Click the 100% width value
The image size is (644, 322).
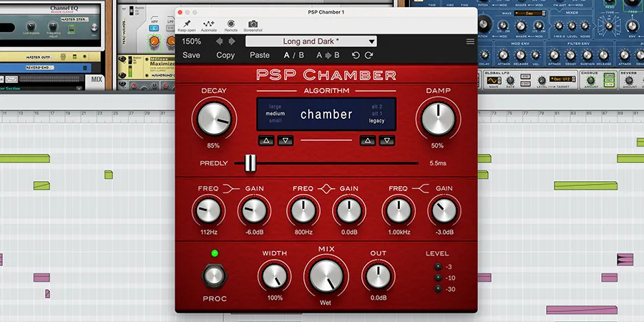tap(275, 298)
